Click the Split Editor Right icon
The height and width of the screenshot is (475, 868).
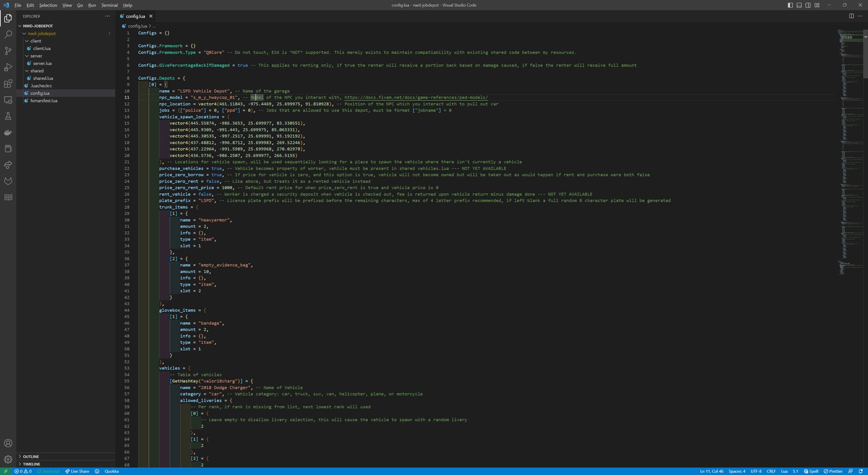click(851, 16)
